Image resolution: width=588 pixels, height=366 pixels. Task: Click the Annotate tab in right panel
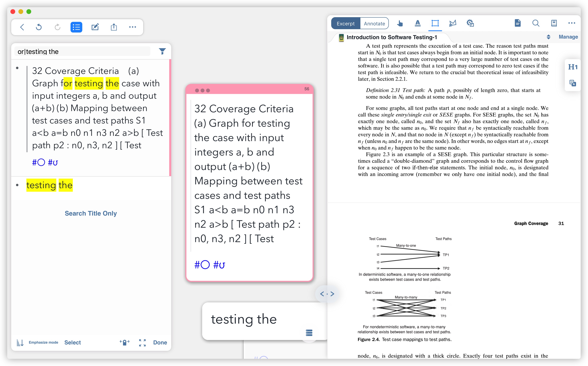tap(374, 23)
